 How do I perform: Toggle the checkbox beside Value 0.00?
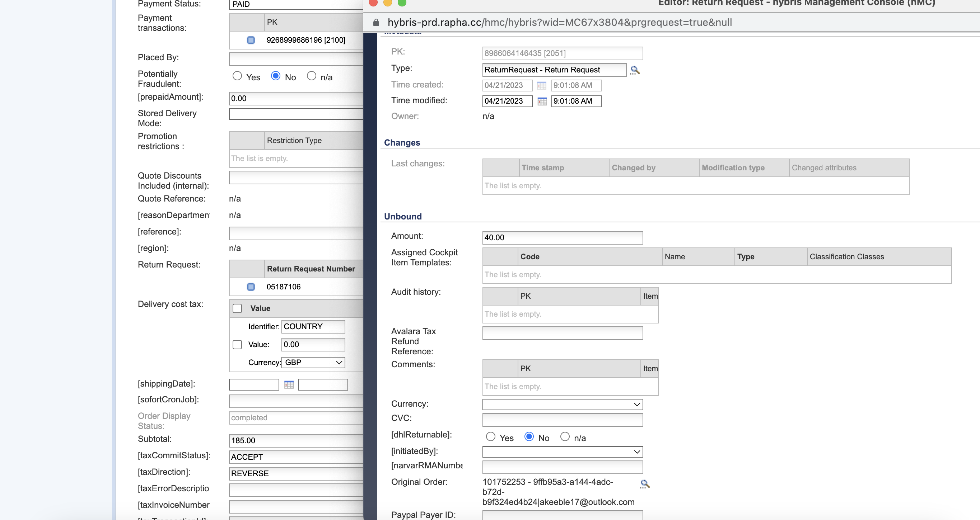237,344
